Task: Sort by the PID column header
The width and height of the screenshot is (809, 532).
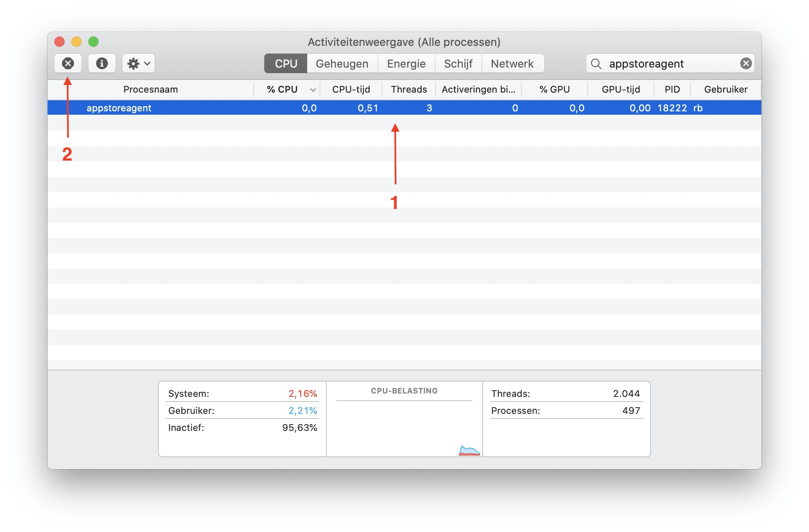Action: pos(672,90)
